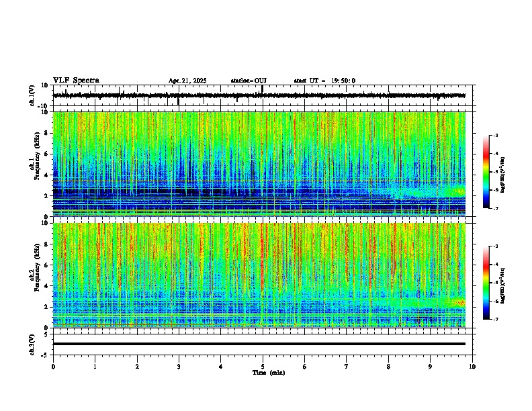Select the "start UT = 19:50:0" text
532x411 pixels.
coord(324,81)
